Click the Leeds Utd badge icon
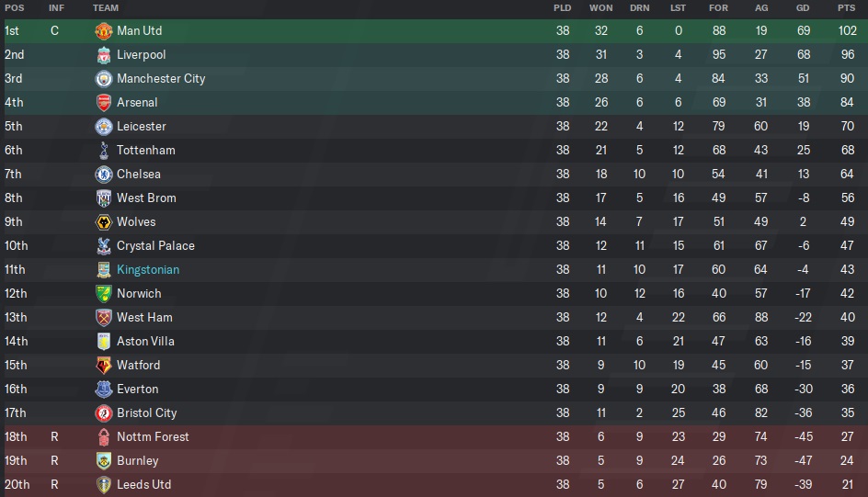Image resolution: width=868 pixels, height=497 pixels. click(x=104, y=485)
